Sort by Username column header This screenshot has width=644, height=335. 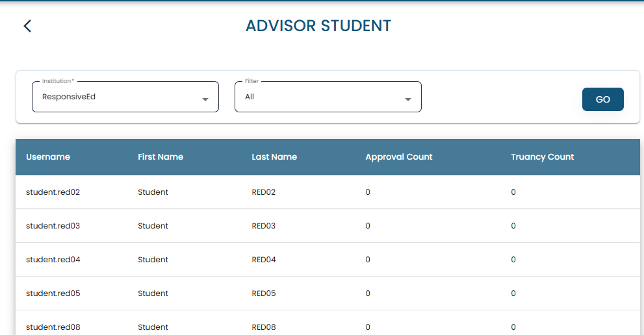coord(48,157)
